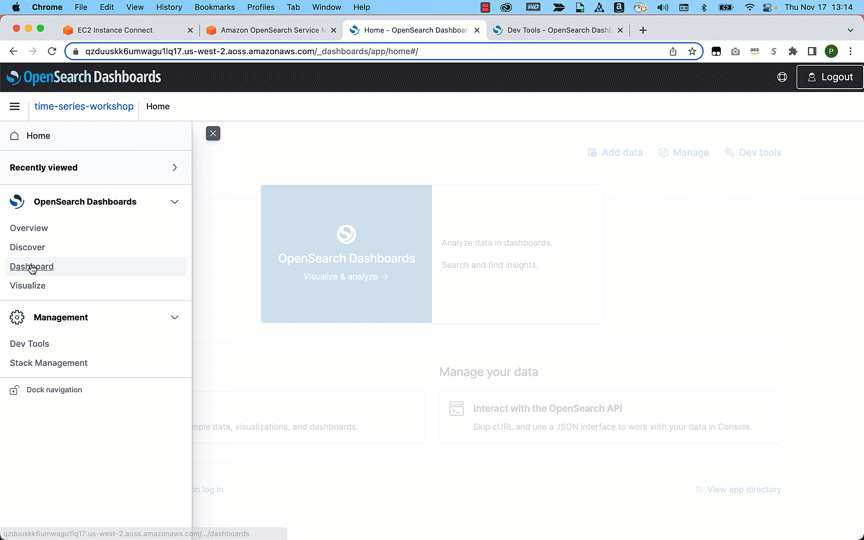Click the Management gear icon

pyautogui.click(x=17, y=317)
